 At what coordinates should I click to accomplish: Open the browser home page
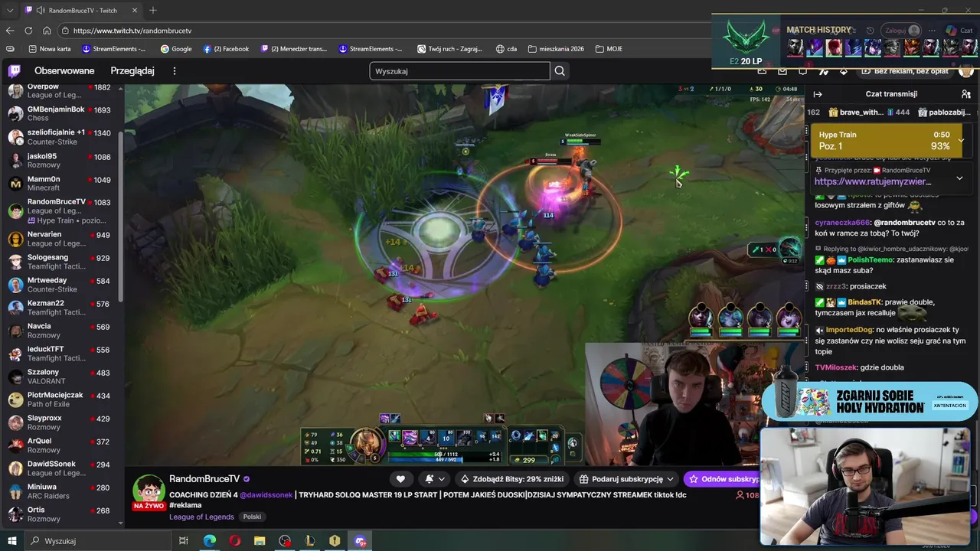pyautogui.click(x=47, y=31)
